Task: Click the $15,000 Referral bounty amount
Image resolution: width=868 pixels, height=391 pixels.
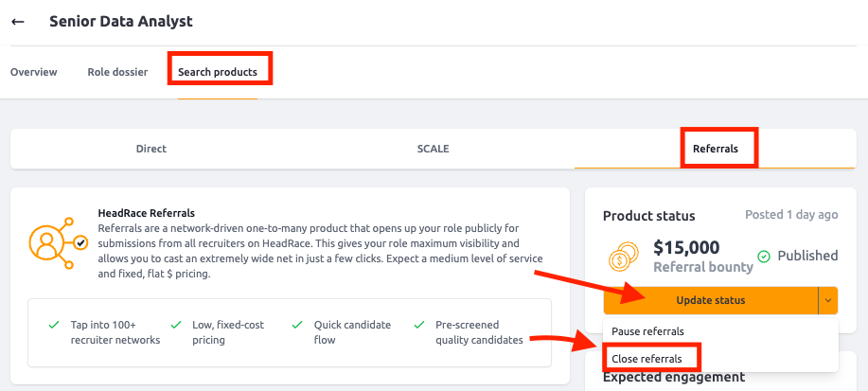Action: pos(686,247)
